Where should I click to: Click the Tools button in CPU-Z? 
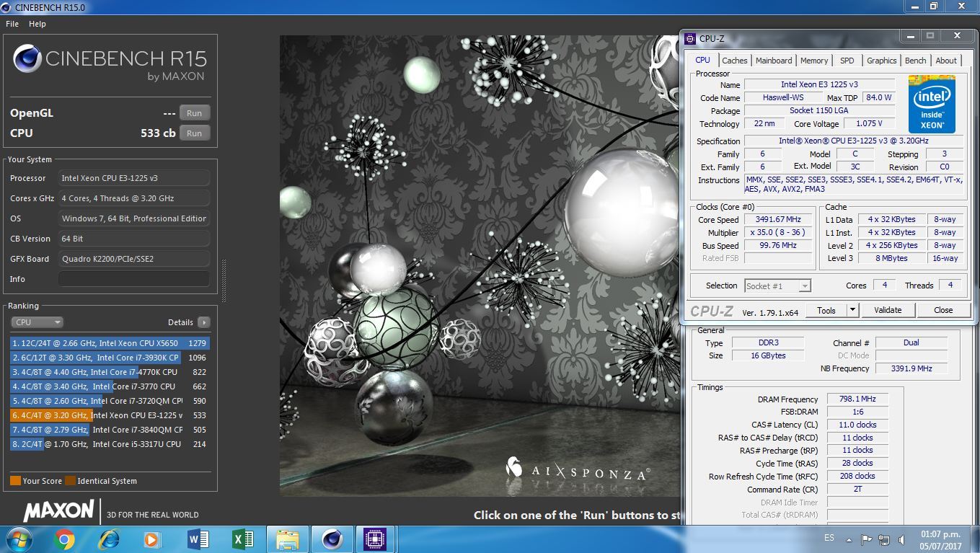pos(826,310)
